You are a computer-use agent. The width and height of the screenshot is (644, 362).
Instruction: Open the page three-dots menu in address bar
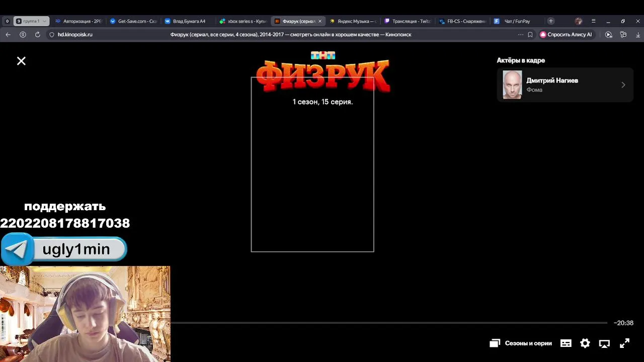point(520,35)
